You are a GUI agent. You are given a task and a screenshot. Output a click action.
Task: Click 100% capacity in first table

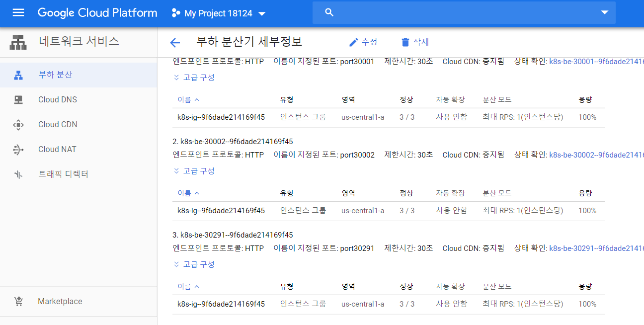[587, 117]
